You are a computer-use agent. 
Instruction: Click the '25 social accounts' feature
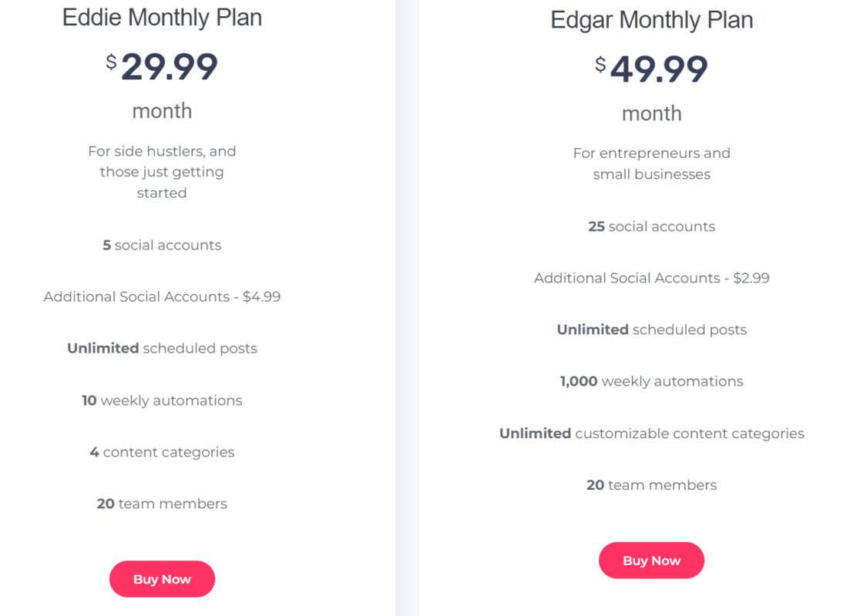pyautogui.click(x=652, y=226)
